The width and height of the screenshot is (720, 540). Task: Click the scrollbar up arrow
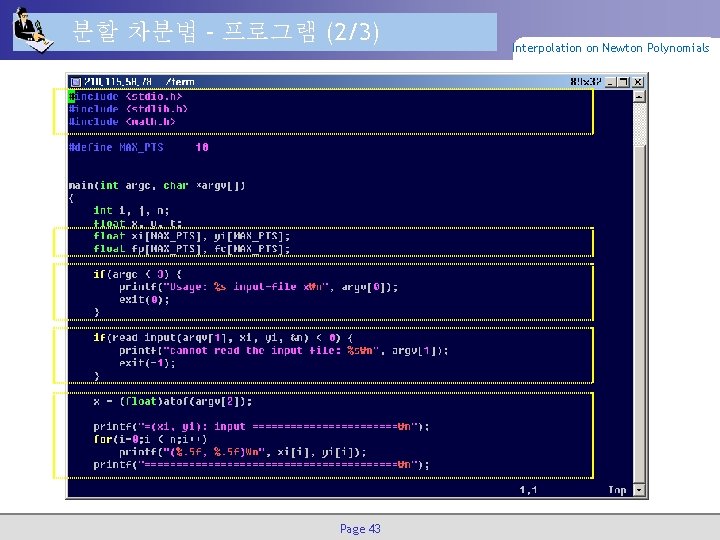(x=639, y=96)
